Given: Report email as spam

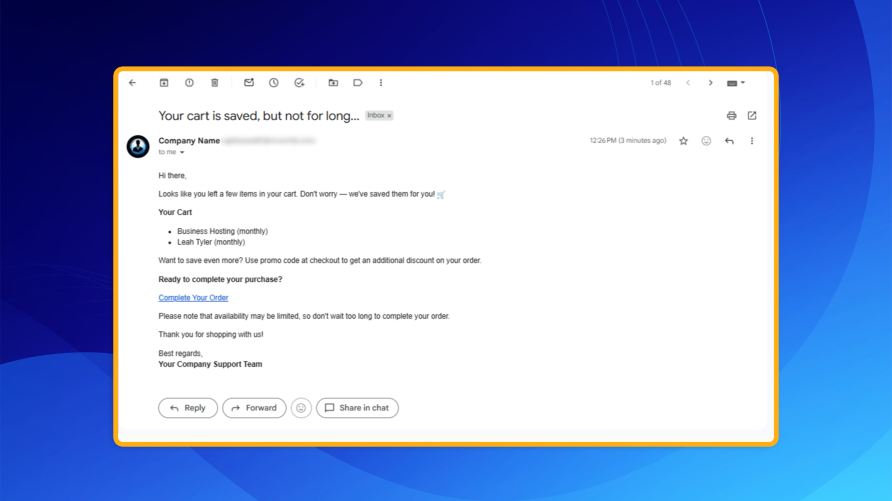Looking at the screenshot, I should 189,83.
